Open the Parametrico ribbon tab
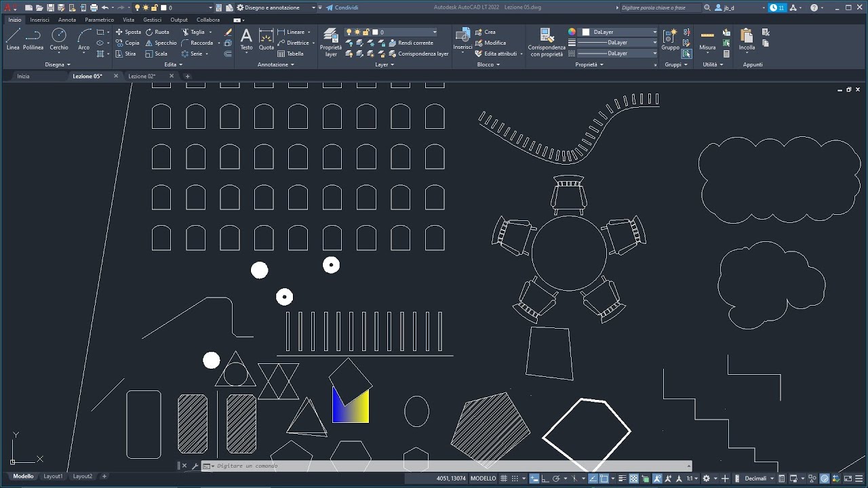 [99, 20]
